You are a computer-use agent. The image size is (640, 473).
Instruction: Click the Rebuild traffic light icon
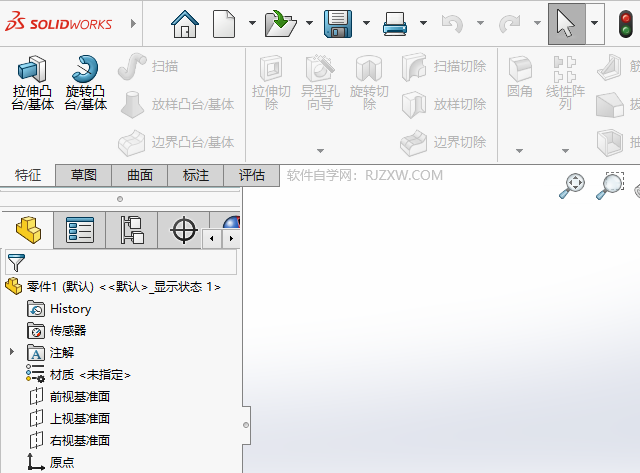tap(626, 24)
